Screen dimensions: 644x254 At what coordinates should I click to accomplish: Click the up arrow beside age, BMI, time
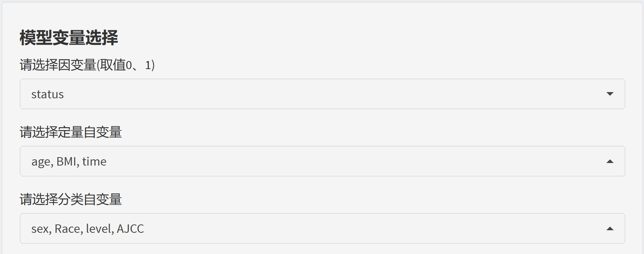coord(610,161)
